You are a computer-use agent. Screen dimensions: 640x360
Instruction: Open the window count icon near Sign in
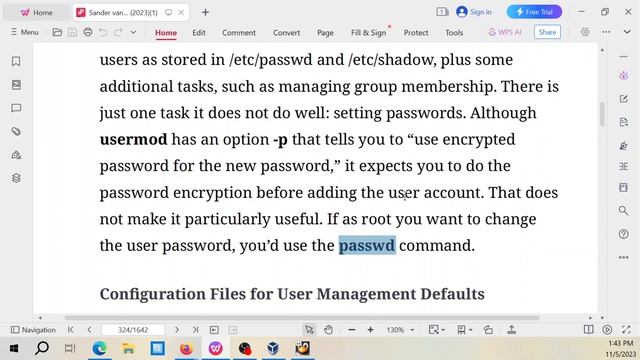pos(442,12)
